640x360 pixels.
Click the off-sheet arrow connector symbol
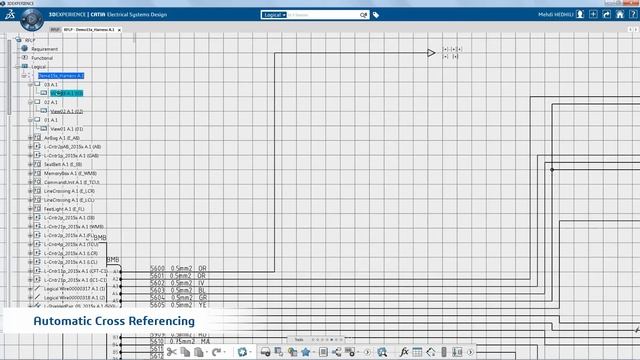click(x=431, y=53)
